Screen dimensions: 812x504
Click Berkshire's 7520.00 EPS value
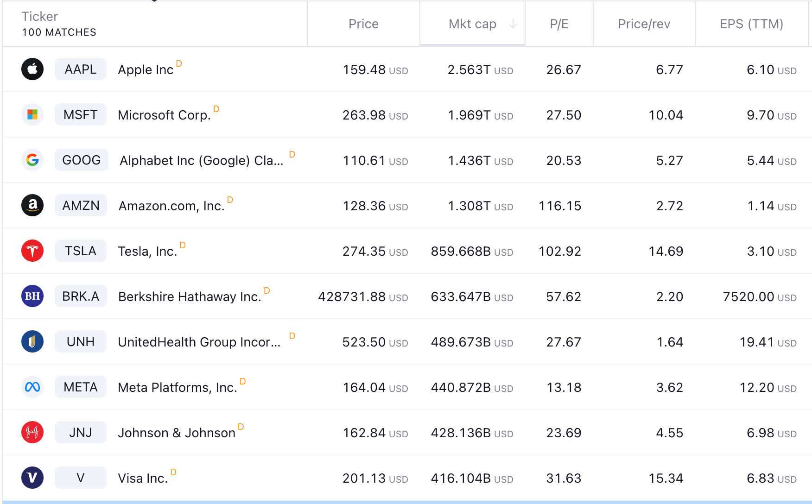click(760, 297)
